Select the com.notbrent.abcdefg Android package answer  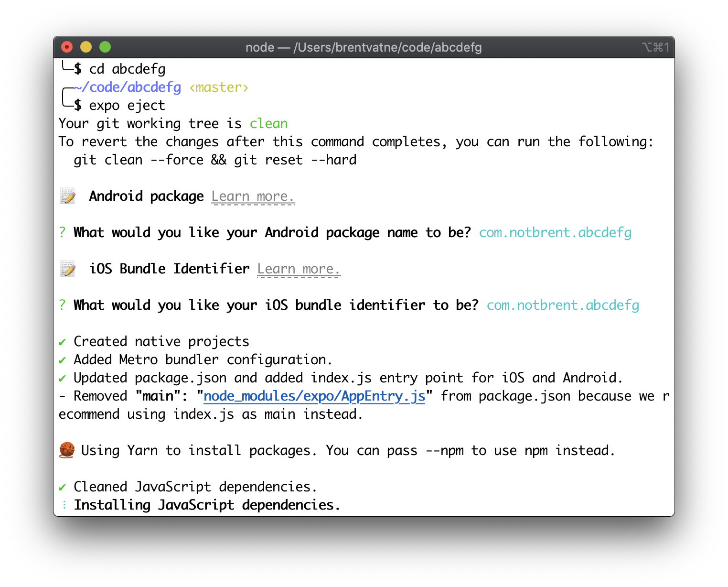[x=555, y=233]
